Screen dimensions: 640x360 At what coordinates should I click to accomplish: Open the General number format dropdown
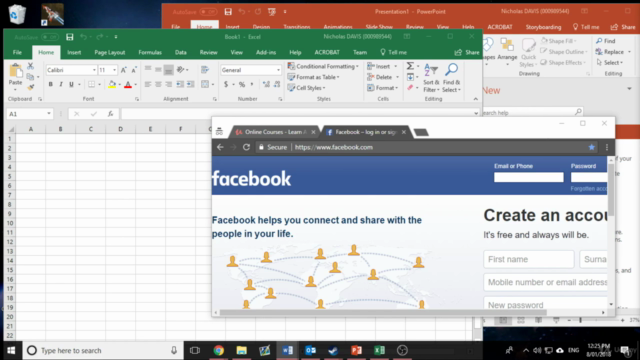tap(278, 70)
